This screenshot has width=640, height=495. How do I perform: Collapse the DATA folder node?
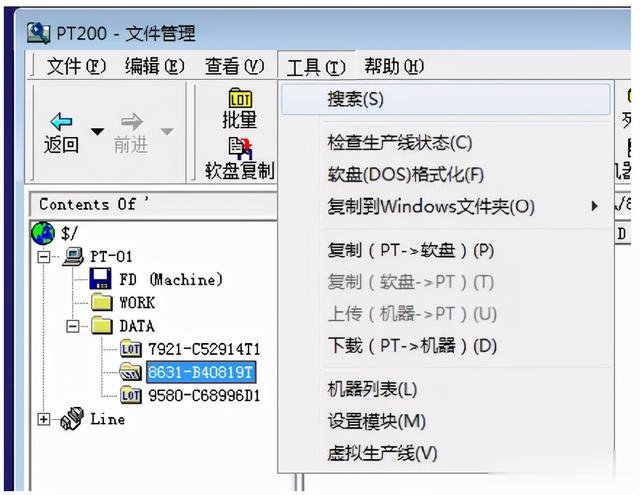tap(73, 326)
